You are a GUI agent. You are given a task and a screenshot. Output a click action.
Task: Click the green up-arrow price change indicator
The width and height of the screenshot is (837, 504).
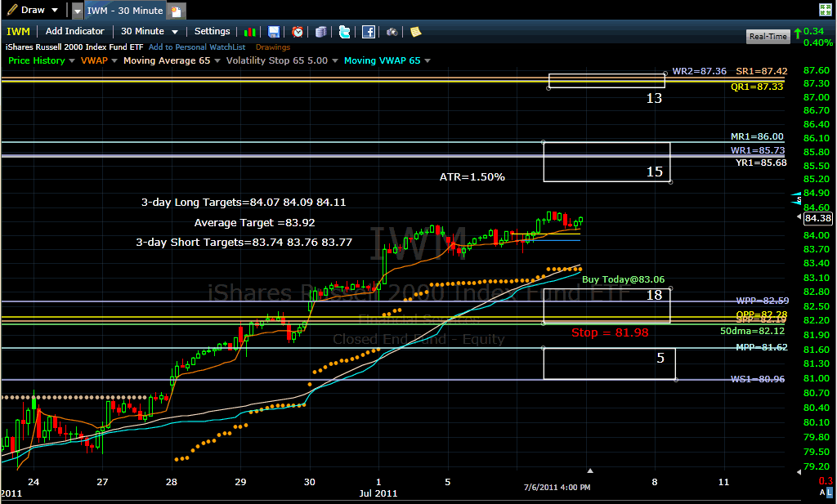click(798, 33)
